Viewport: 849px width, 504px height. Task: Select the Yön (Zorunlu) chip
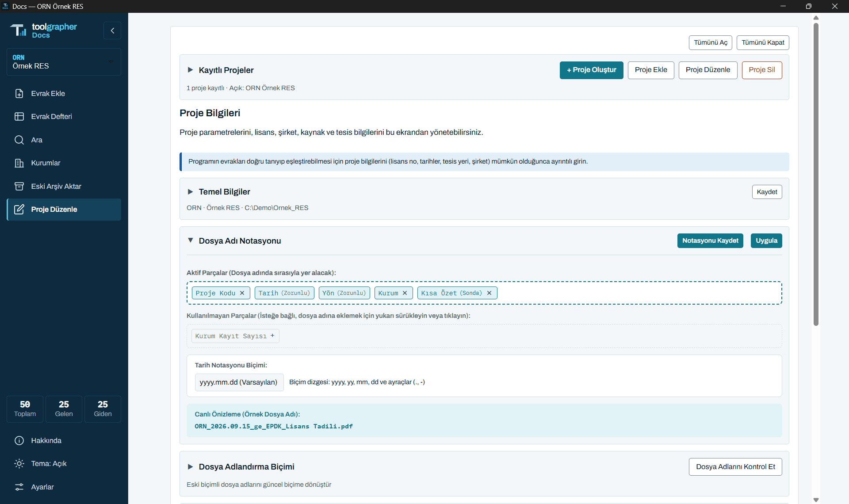tap(344, 293)
